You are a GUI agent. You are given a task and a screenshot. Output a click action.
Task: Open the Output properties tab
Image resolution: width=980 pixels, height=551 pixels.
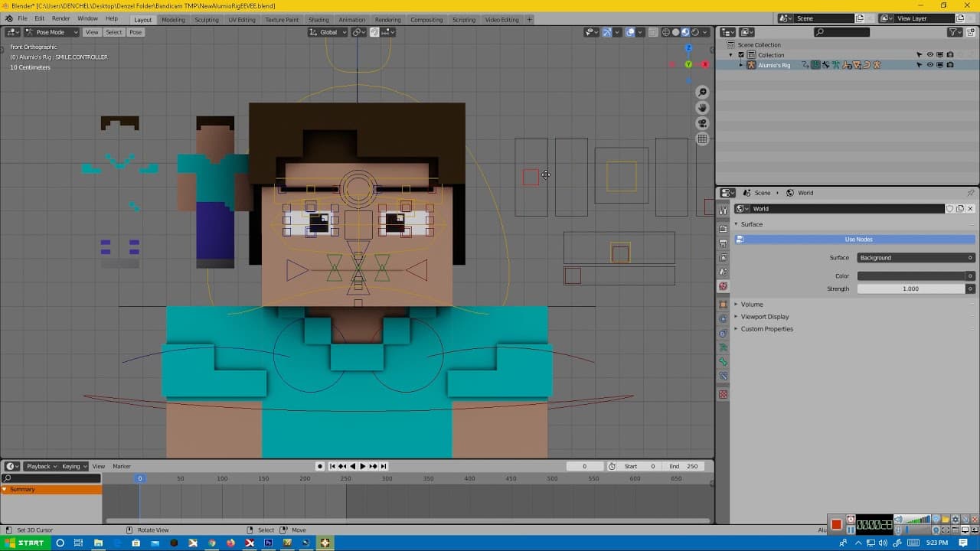coord(724,243)
